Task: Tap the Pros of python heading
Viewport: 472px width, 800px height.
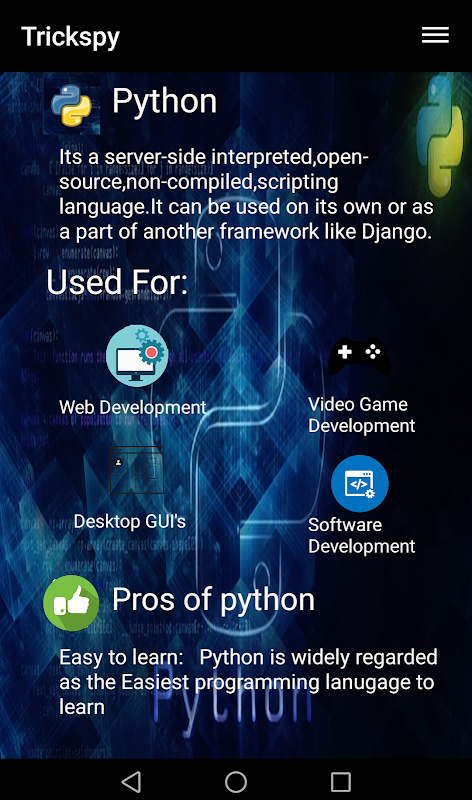Action: [x=213, y=600]
